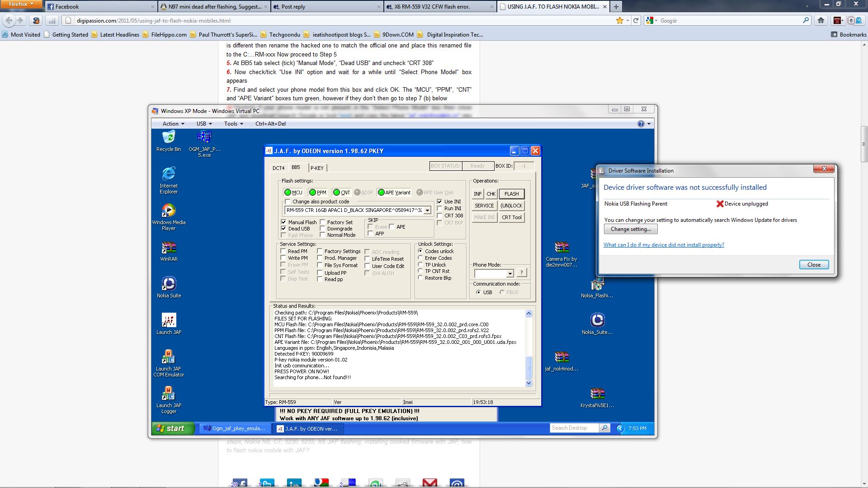Viewport: 868px width, 488px height.
Task: Click the XP start button
Action: [173, 428]
